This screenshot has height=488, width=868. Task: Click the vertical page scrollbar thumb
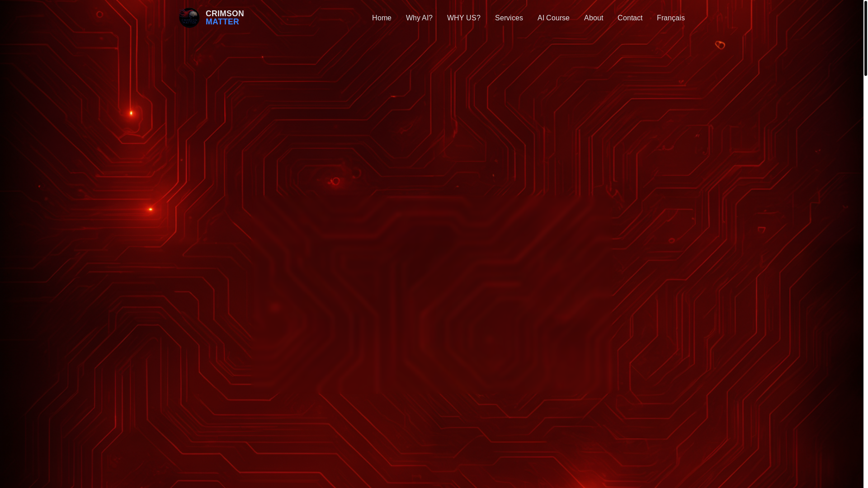coord(865,38)
